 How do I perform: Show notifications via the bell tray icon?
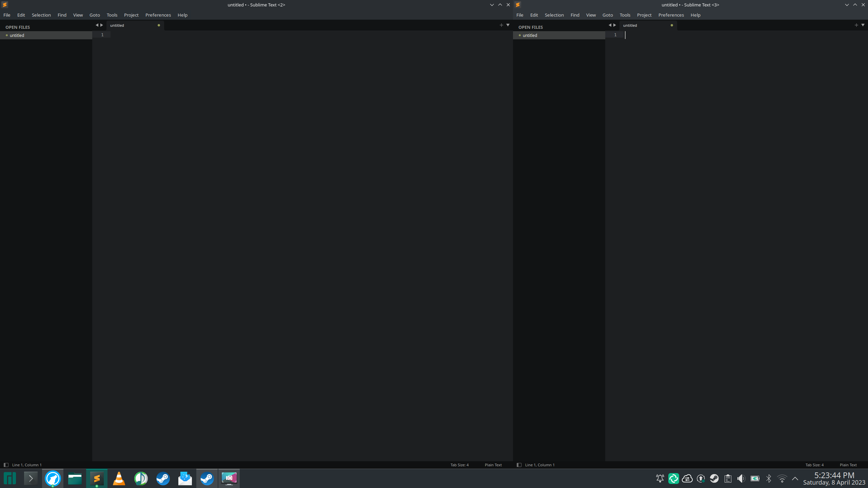(x=660, y=479)
